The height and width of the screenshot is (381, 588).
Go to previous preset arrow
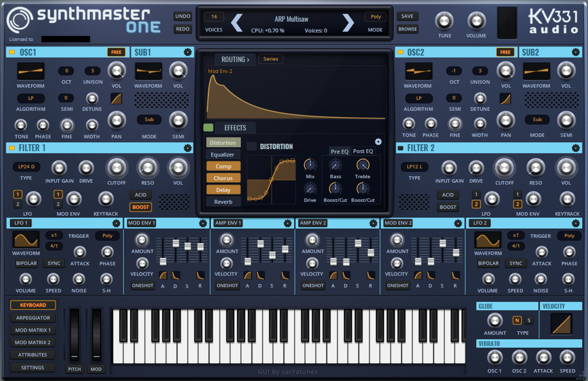[237, 23]
